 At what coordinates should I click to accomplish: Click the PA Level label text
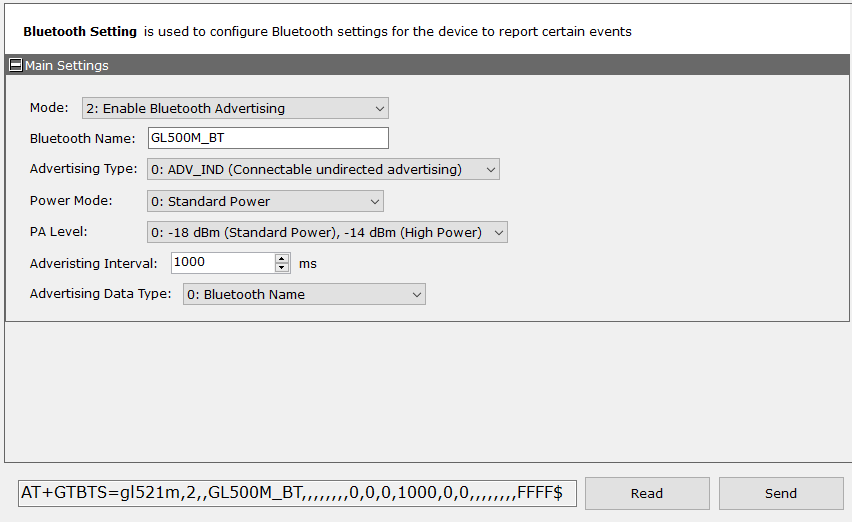tap(59, 232)
